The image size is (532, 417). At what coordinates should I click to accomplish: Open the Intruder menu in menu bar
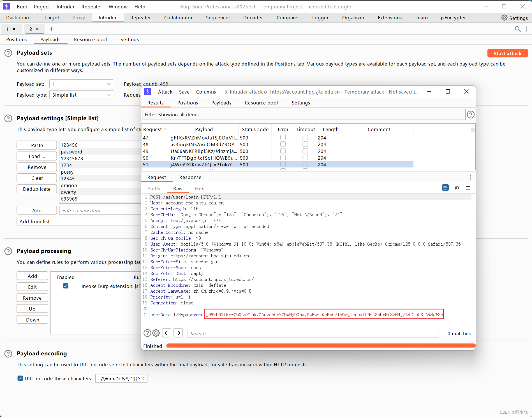point(66,7)
